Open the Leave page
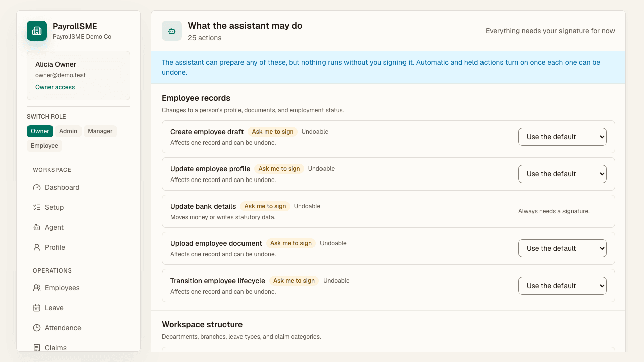644x362 pixels. [x=78, y=308]
